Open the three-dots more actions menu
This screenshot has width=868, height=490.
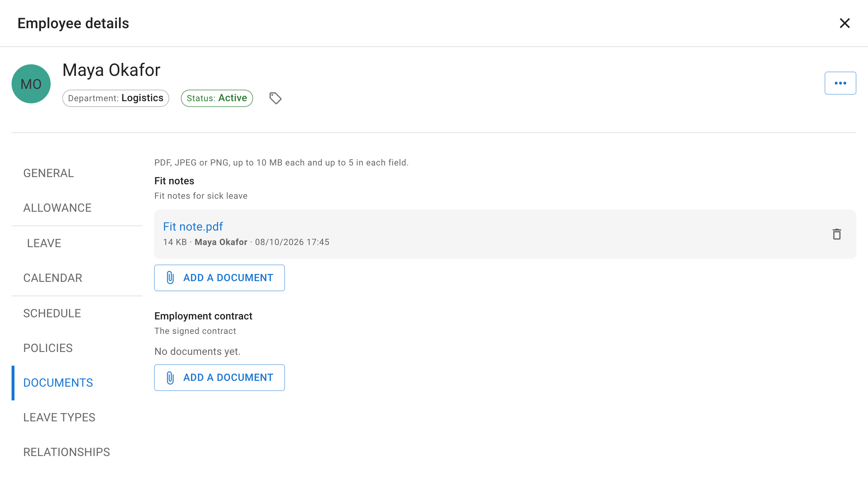point(840,83)
